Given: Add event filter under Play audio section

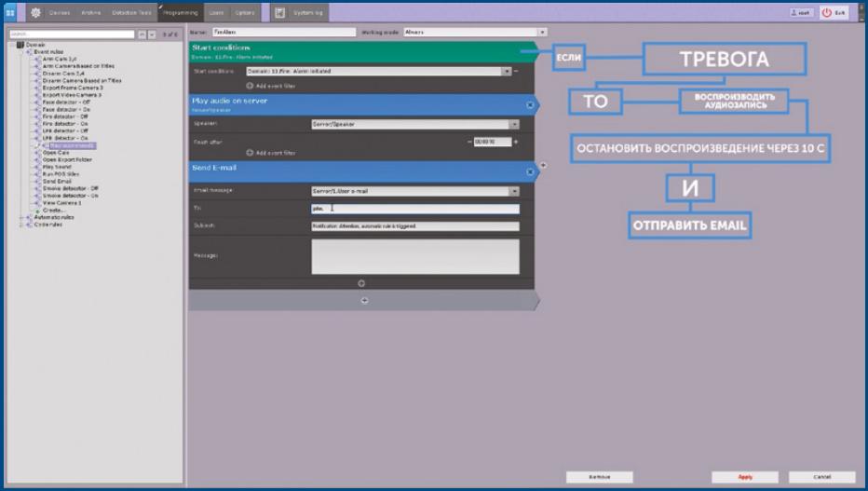Looking at the screenshot, I should coord(270,152).
